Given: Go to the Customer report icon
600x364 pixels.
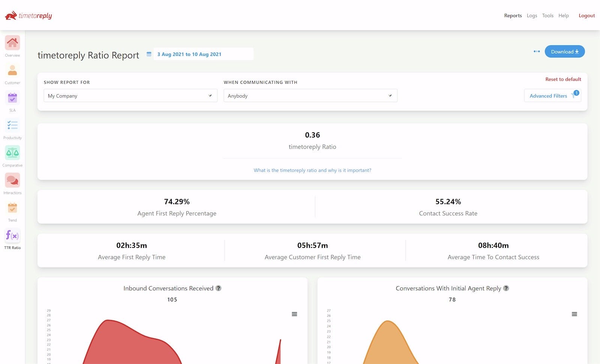Looking at the screenshot, I should [12, 70].
